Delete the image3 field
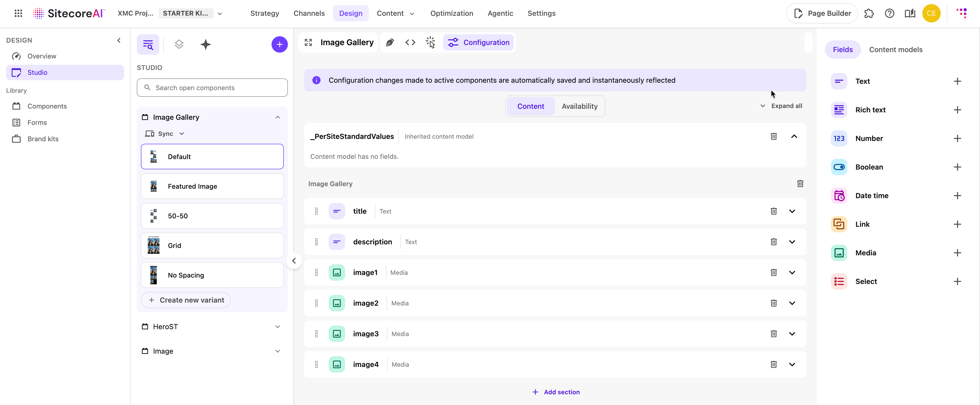This screenshot has height=405, width=980. point(774,334)
